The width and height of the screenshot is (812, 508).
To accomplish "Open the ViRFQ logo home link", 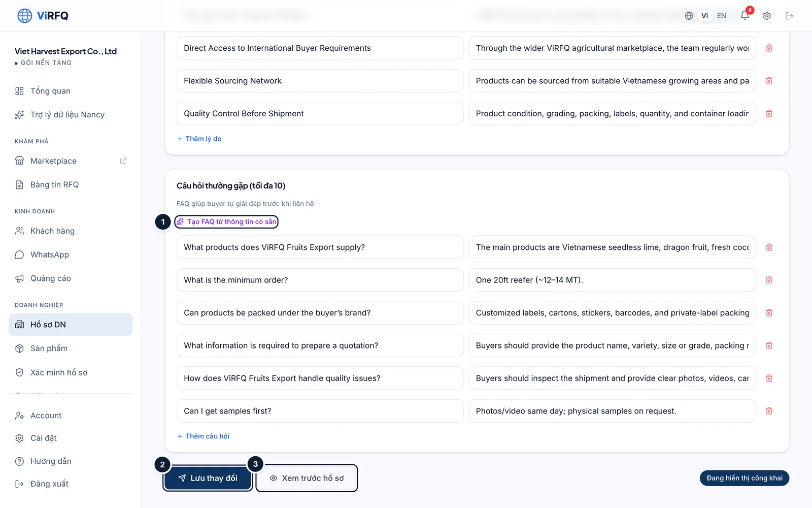I will click(x=43, y=16).
